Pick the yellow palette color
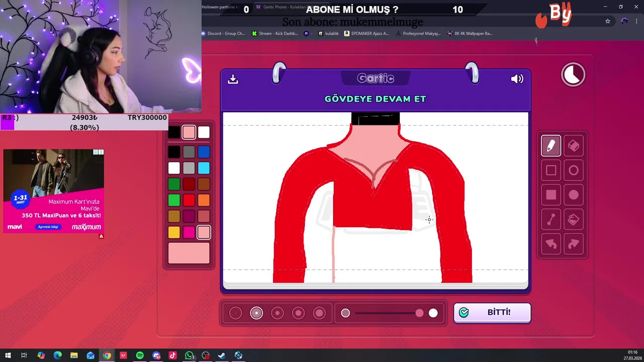 pyautogui.click(x=174, y=232)
